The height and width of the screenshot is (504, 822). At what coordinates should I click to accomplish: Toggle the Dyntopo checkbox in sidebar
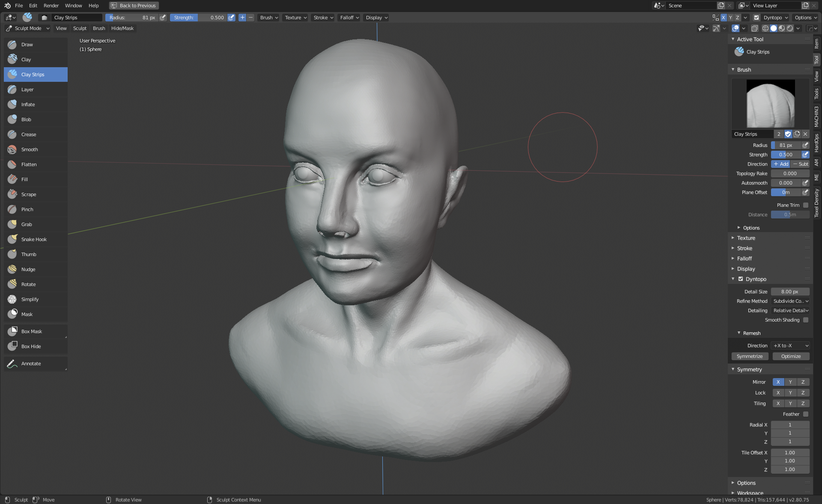tap(741, 279)
